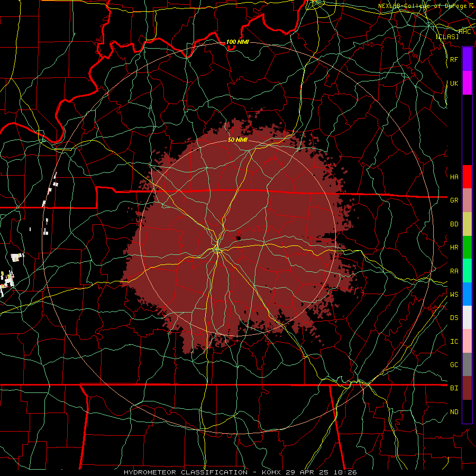Click the BD legend label
Image resolution: width=476 pixels, height=476 pixels.
pos(454,224)
